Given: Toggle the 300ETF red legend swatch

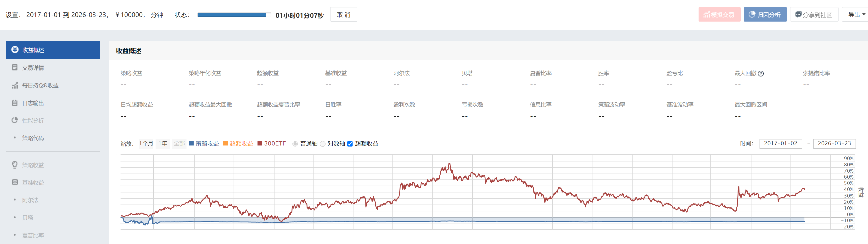Looking at the screenshot, I should (260, 143).
